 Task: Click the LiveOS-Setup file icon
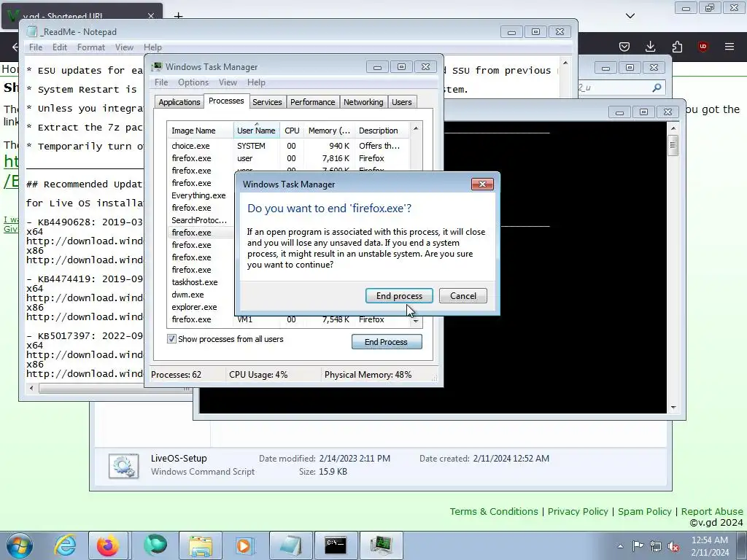tap(123, 466)
